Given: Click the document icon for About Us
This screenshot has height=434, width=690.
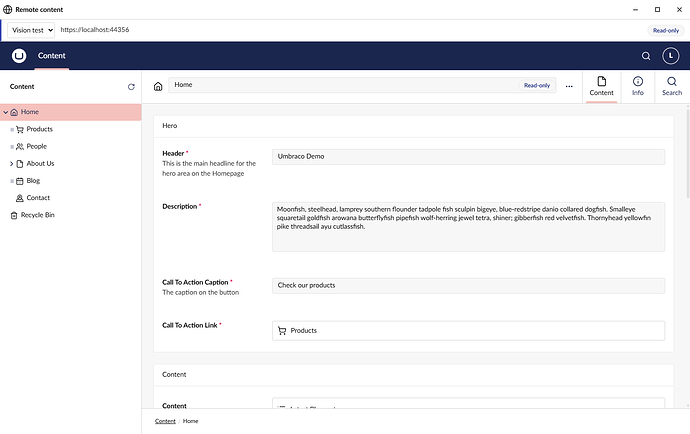Looking at the screenshot, I should coord(20,164).
